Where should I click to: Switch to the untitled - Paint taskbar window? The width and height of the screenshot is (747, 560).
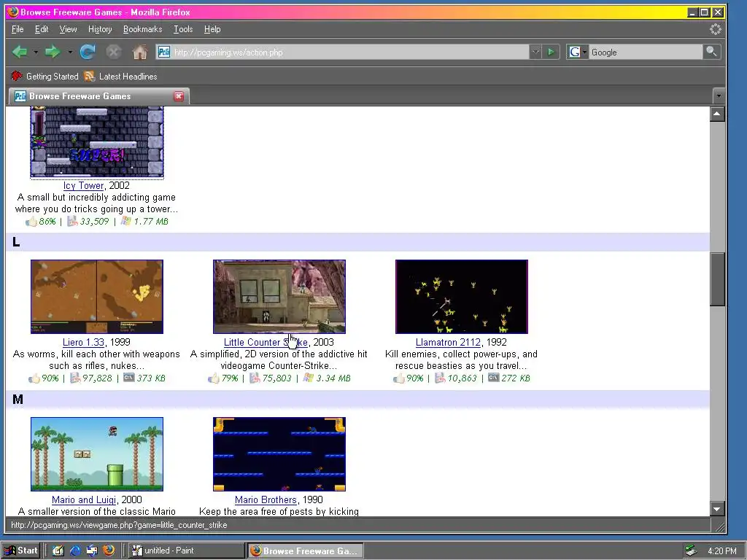point(186,551)
